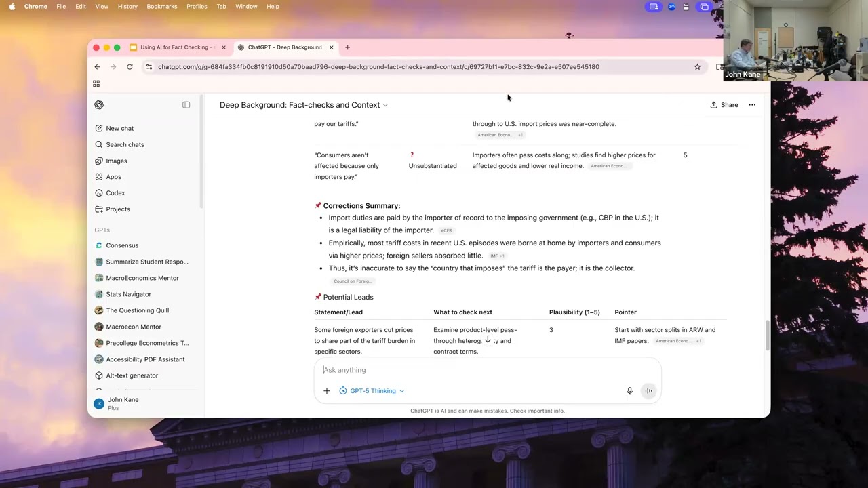Open the File menu

[61, 7]
